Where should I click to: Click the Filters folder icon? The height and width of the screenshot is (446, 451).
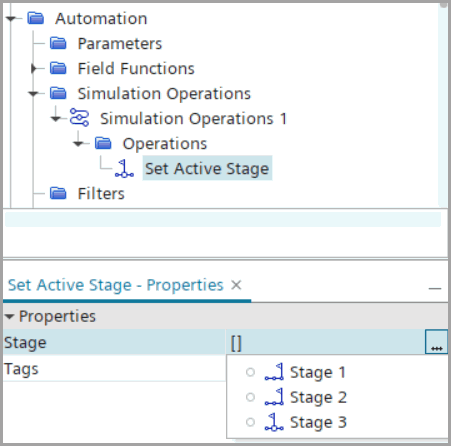58,193
